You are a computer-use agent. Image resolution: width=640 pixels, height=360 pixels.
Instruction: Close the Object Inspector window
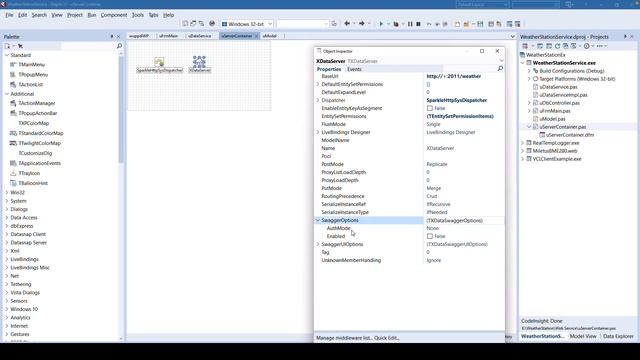[497, 51]
